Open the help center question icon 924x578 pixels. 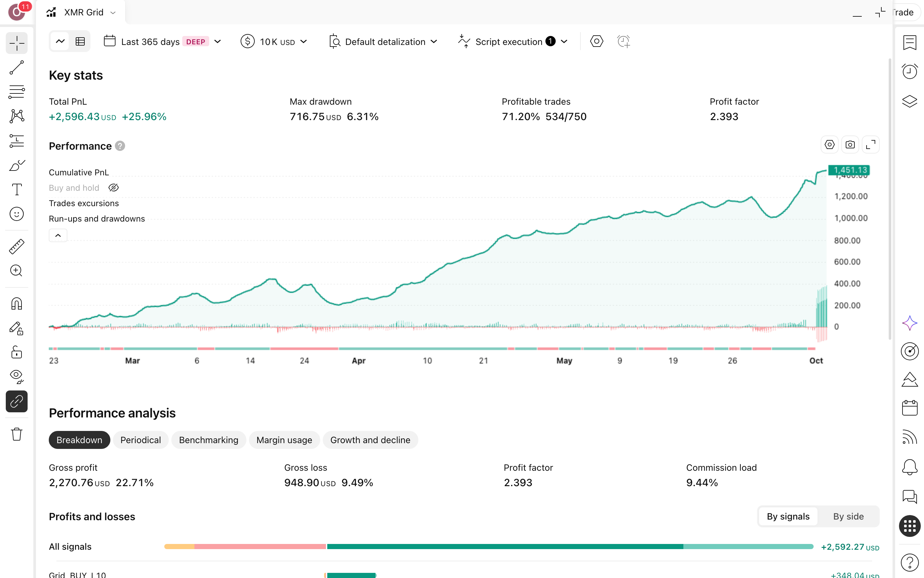pyautogui.click(x=910, y=562)
